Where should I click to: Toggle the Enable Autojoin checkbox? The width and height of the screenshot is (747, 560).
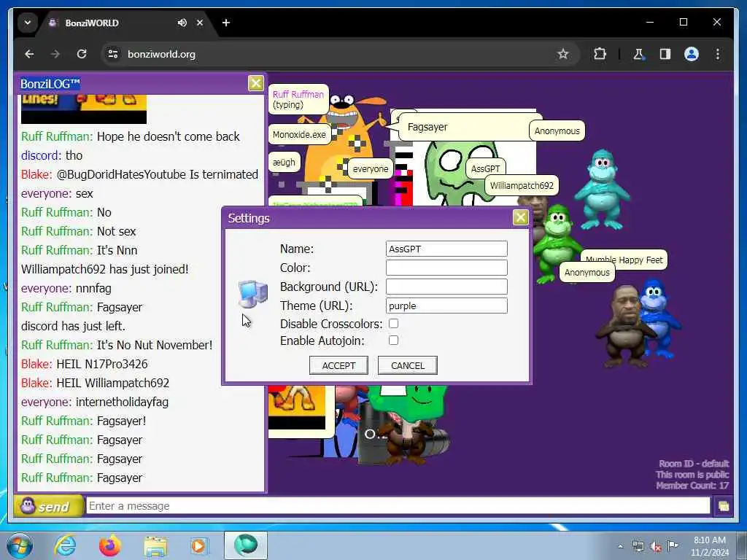pos(393,341)
